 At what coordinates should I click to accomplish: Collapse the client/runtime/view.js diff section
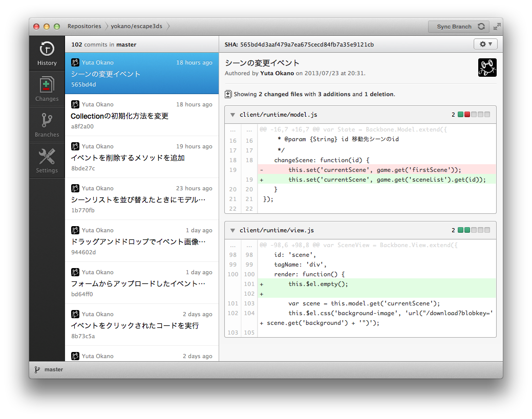[x=232, y=230]
